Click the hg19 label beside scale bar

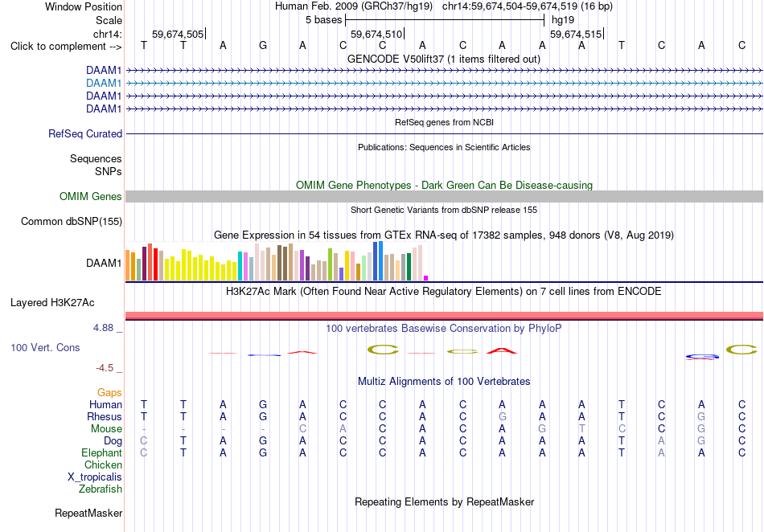[563, 20]
